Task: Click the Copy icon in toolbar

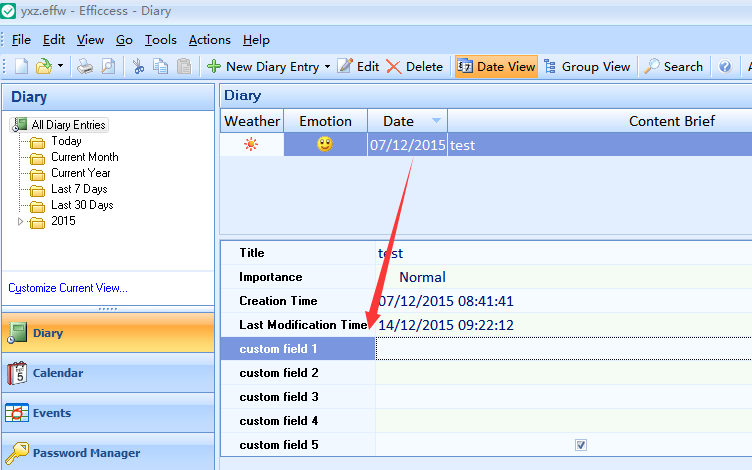Action: pyautogui.click(x=161, y=67)
